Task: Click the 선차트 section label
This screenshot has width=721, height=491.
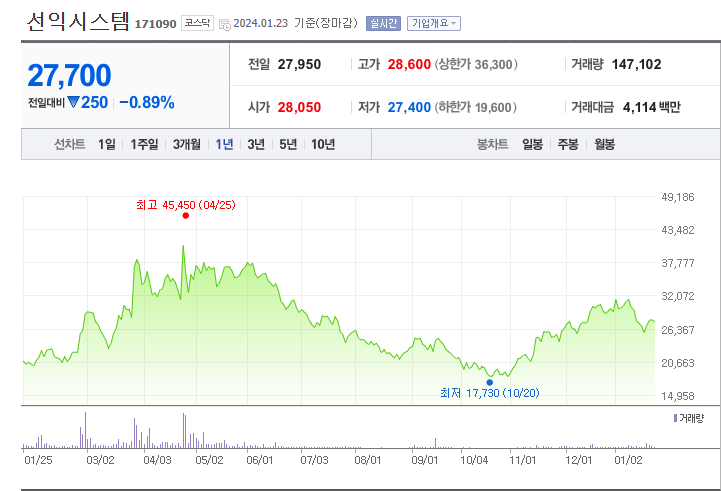Action: tap(70, 144)
